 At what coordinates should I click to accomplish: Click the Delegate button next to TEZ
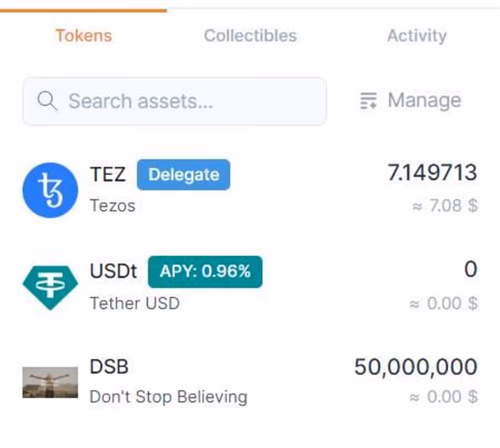click(183, 174)
